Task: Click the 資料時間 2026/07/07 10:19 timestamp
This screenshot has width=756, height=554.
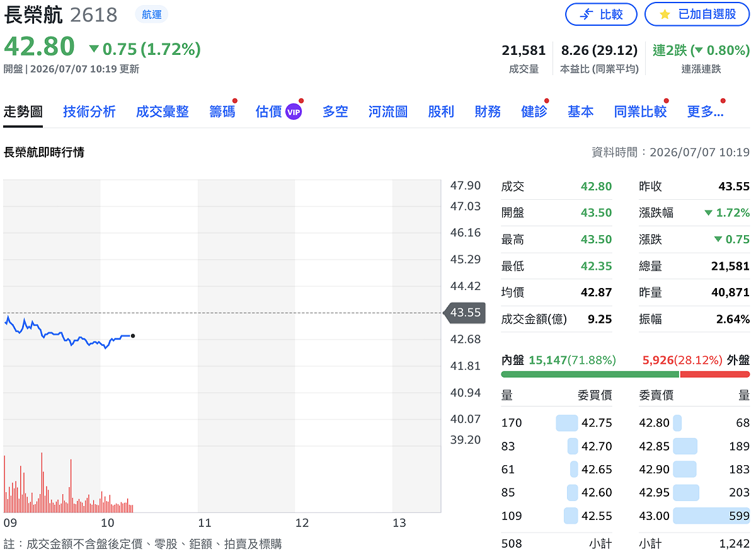Action: click(670, 152)
